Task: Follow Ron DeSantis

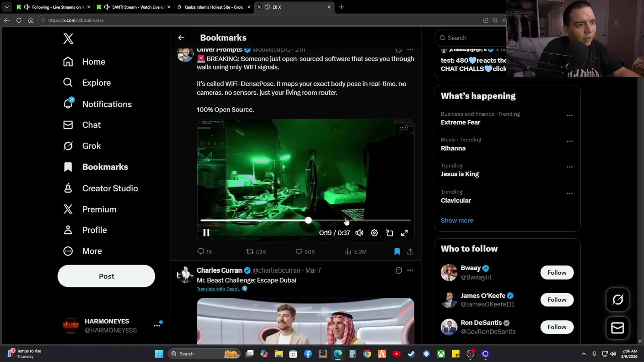Action: 556,327
